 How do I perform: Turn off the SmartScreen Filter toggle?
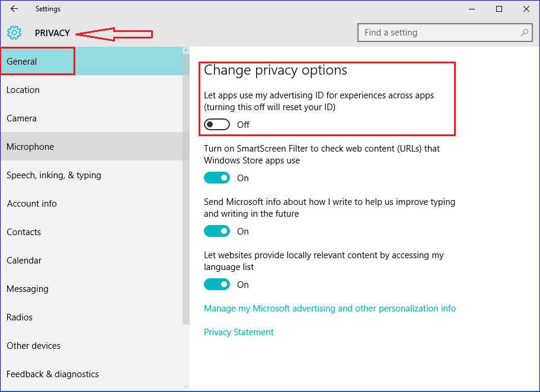click(217, 178)
